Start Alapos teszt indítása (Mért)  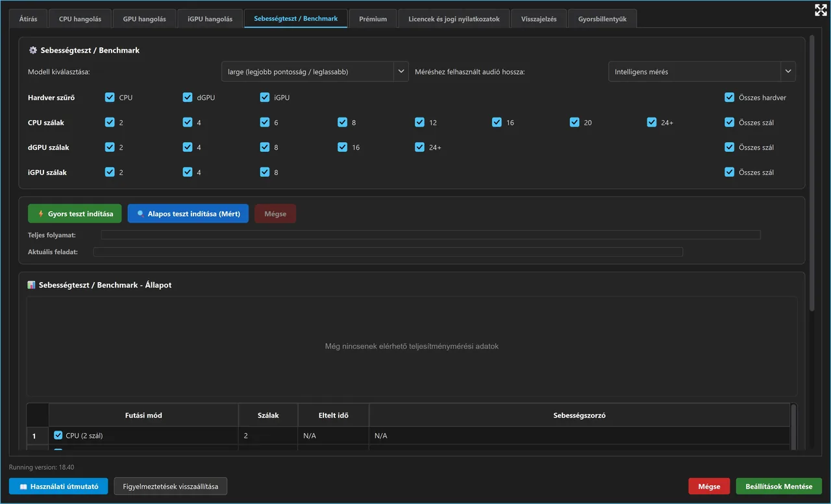188,213
